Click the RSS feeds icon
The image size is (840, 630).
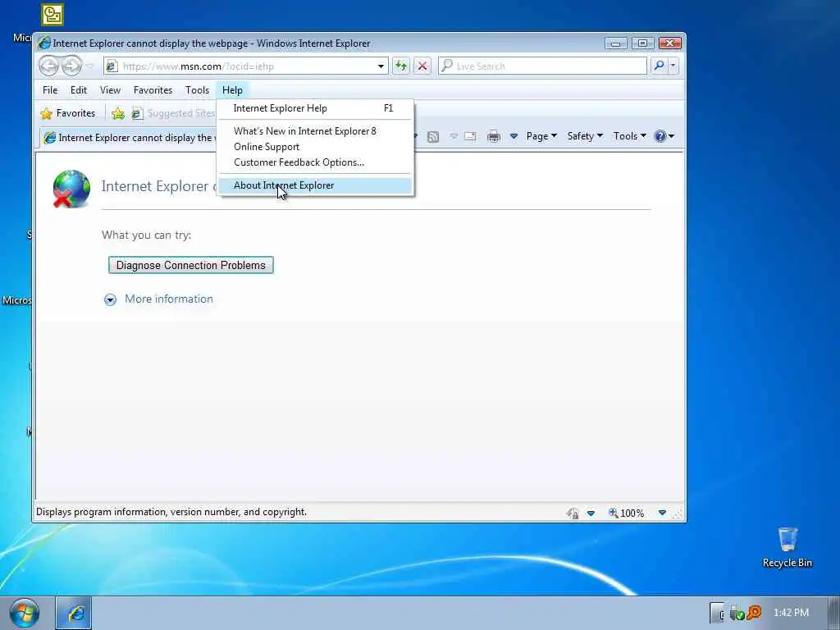coord(433,137)
